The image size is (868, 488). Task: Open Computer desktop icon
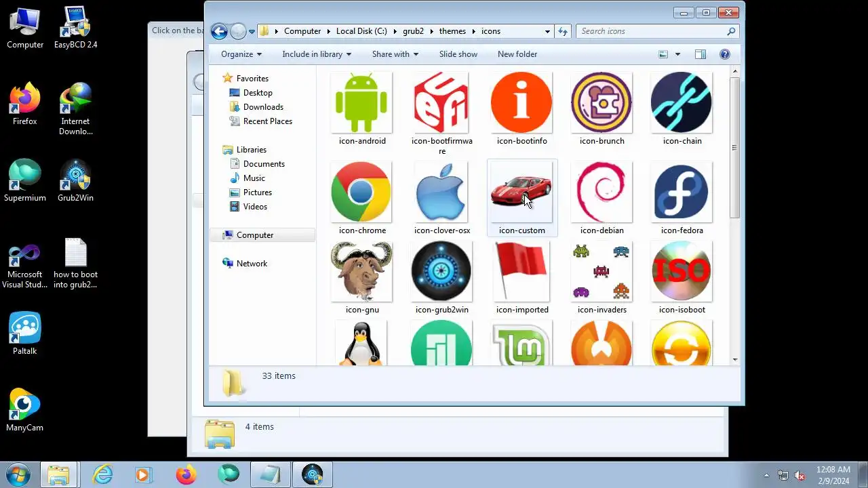click(x=25, y=28)
